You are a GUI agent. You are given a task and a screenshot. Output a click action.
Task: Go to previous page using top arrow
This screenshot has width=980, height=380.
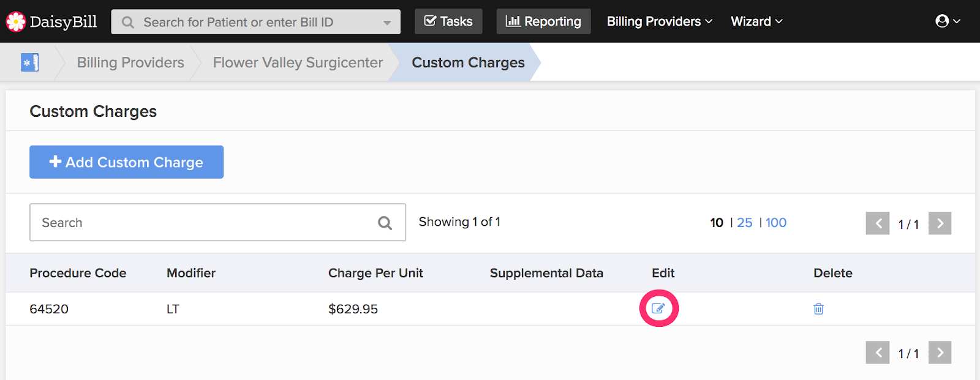(878, 223)
